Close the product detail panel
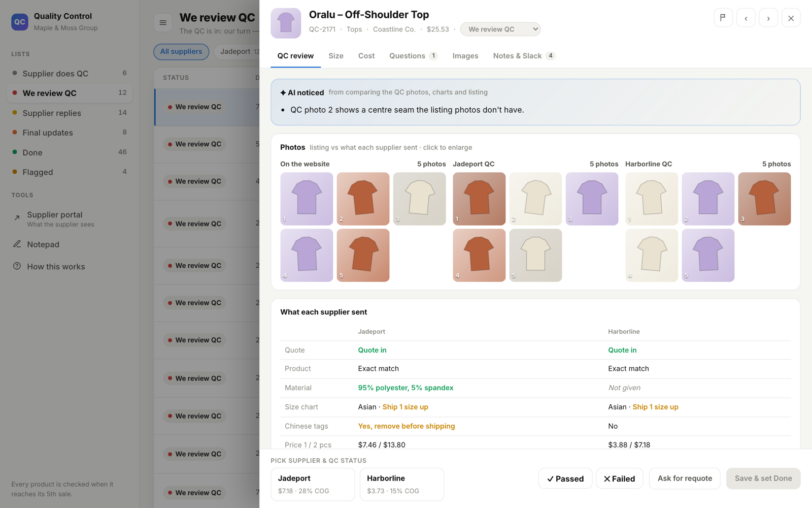The width and height of the screenshot is (812, 508). tap(791, 18)
